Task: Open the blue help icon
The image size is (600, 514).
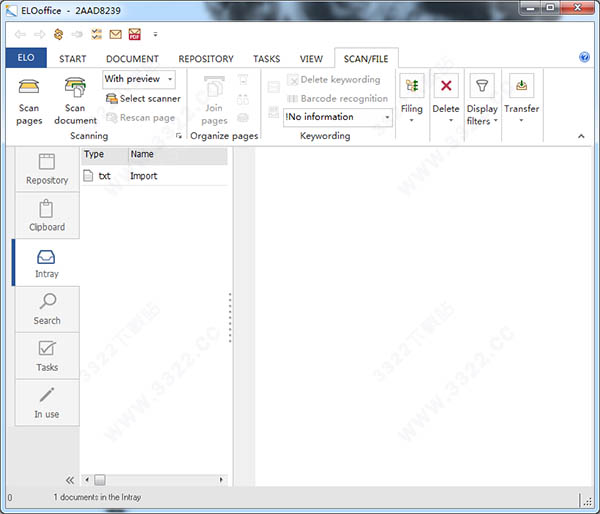Action: tap(584, 57)
